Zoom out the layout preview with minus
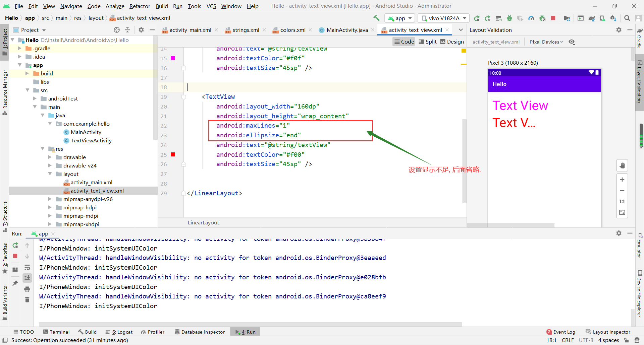 (x=622, y=191)
